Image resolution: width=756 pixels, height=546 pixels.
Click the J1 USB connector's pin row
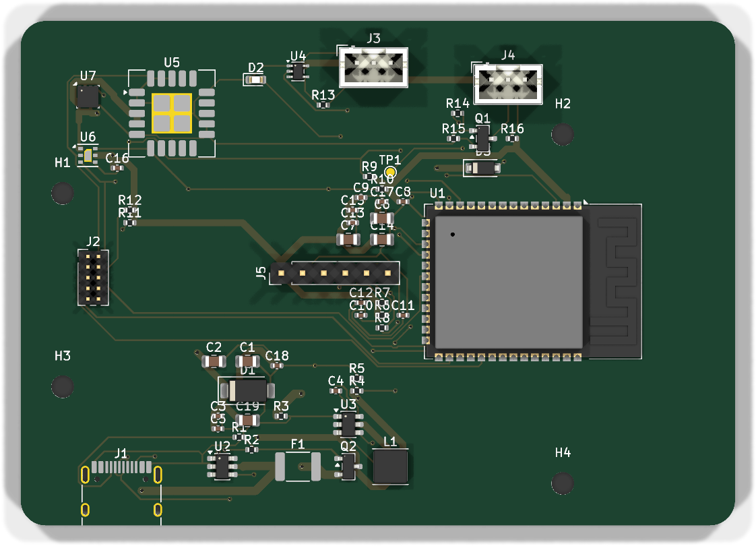coord(121,467)
